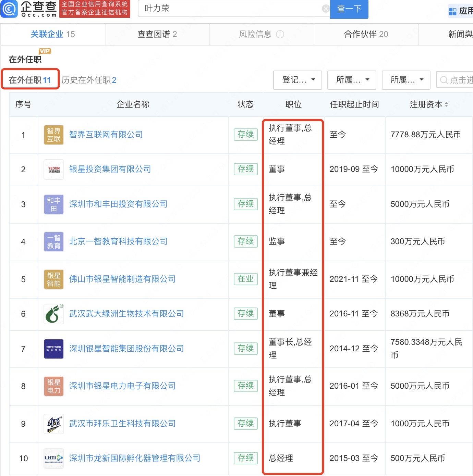Expand the first 所属… filter dropdown
473x476 pixels.
352,80
